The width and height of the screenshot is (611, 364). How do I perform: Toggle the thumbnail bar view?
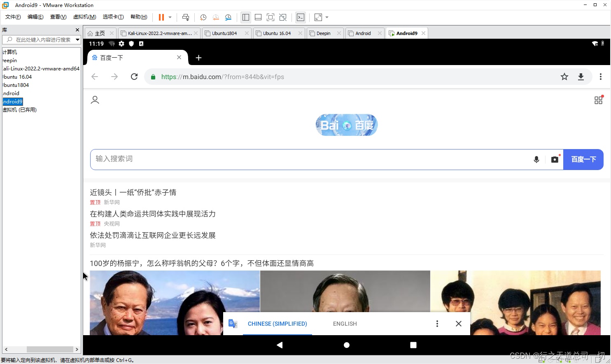coord(258,17)
